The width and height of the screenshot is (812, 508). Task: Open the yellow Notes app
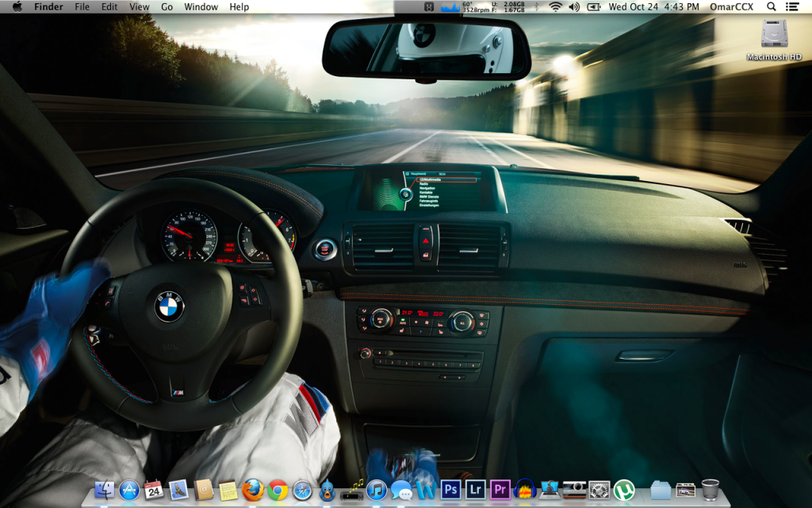tap(228, 490)
